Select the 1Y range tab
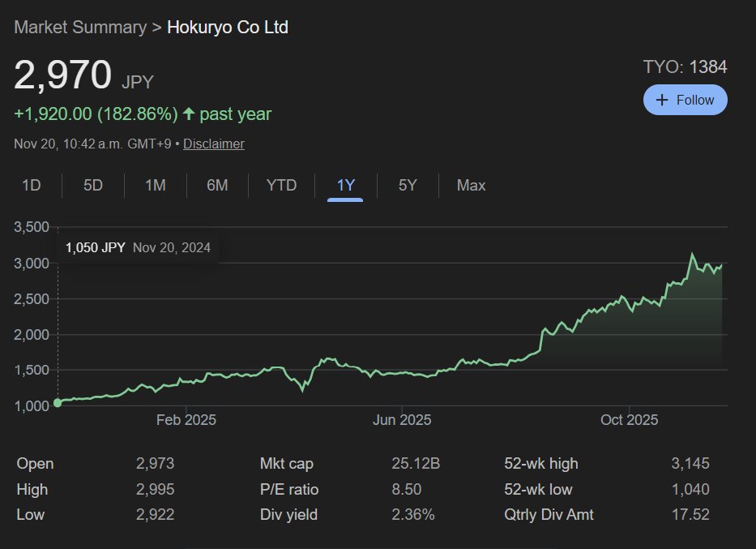This screenshot has width=756, height=549. [x=345, y=185]
